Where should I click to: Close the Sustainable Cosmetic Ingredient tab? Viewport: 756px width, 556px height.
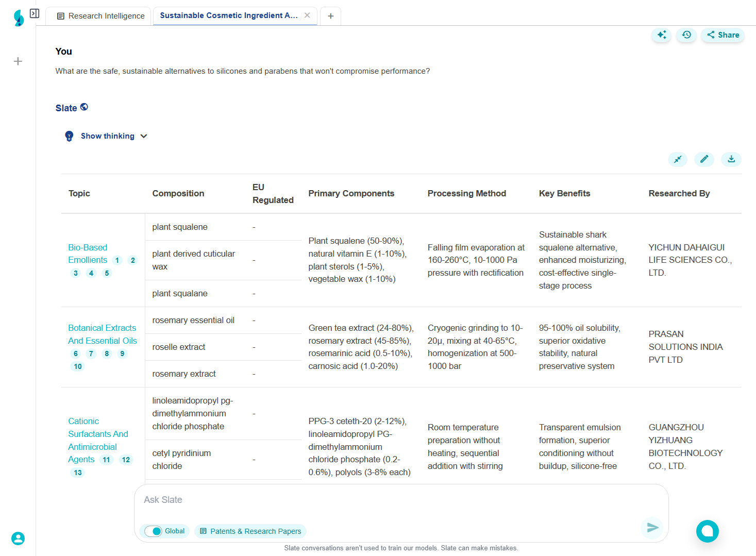point(307,15)
